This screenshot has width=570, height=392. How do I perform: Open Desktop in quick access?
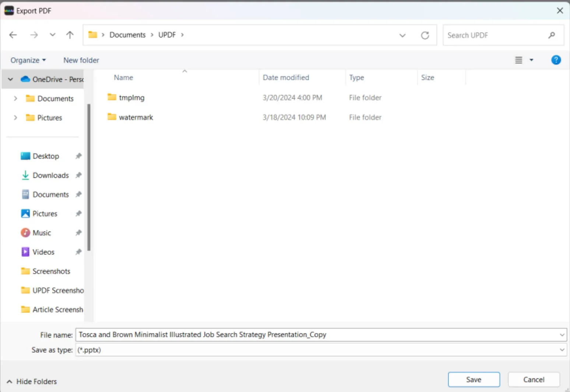[40, 156]
